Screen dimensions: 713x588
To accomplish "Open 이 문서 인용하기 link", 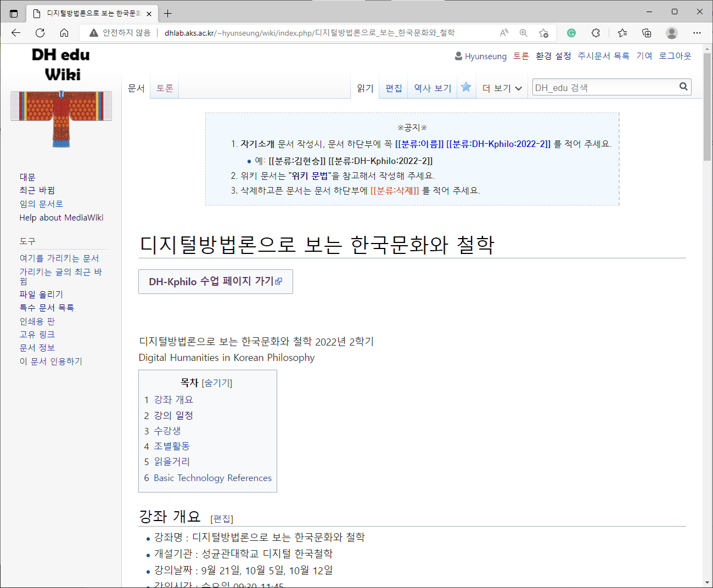I will point(51,361).
